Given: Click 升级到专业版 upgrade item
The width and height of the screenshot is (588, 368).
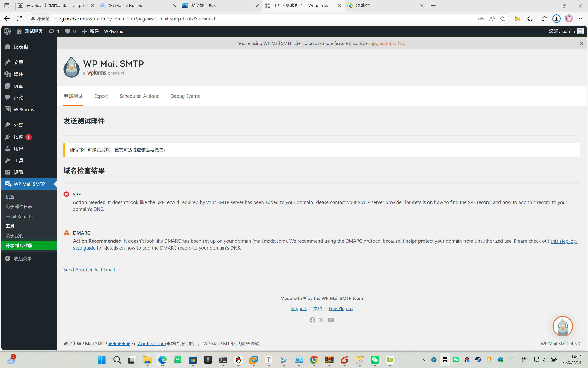Looking at the screenshot, I should 29,245.
